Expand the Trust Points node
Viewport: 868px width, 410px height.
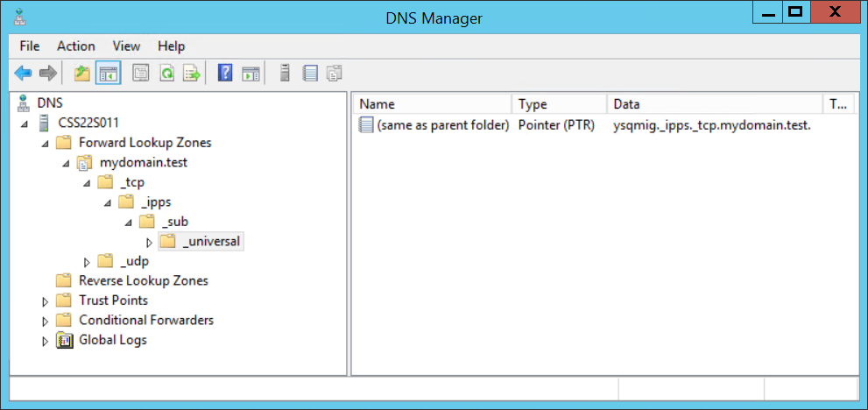pyautogui.click(x=46, y=301)
